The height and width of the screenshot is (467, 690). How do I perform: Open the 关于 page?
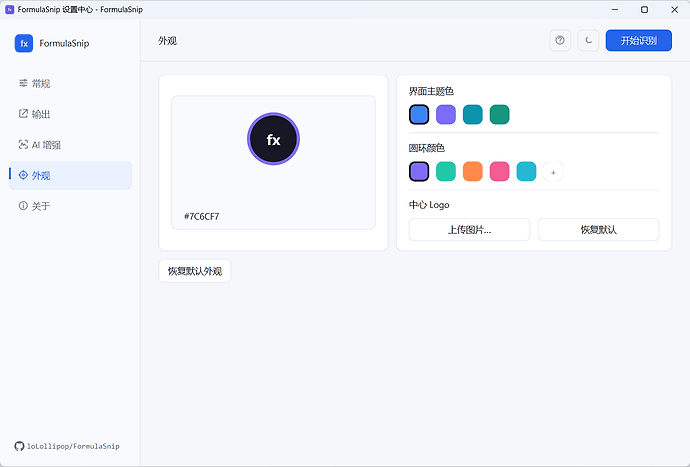[x=70, y=206]
